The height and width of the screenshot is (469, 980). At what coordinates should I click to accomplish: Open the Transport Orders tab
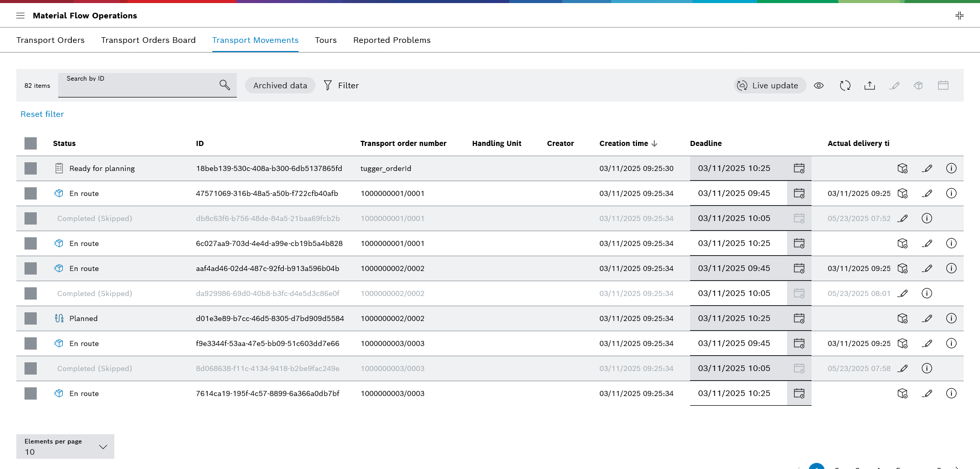51,40
